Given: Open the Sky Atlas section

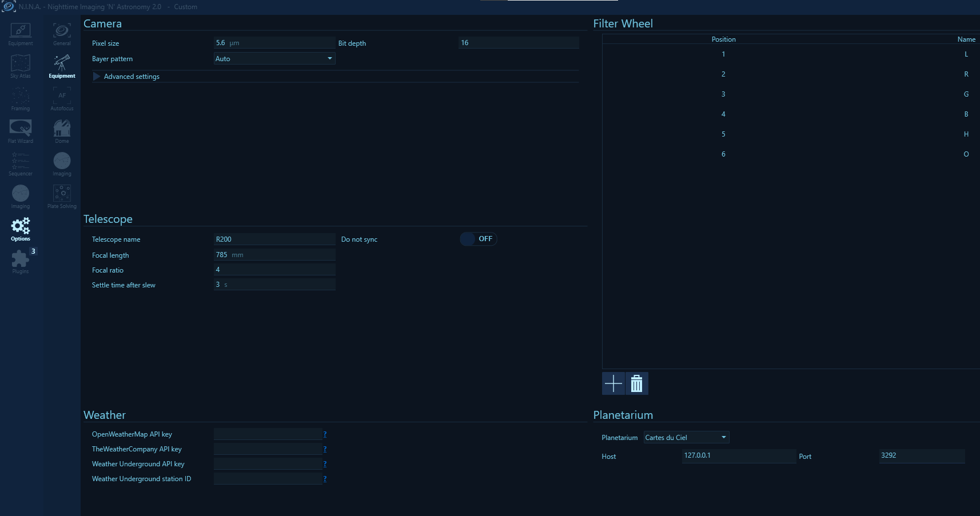Looking at the screenshot, I should [21, 66].
